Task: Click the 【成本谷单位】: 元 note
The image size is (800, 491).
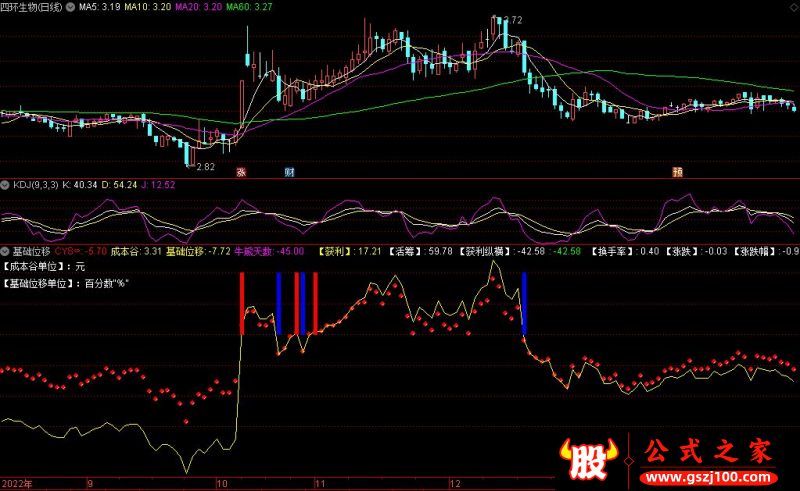Action: point(44,266)
